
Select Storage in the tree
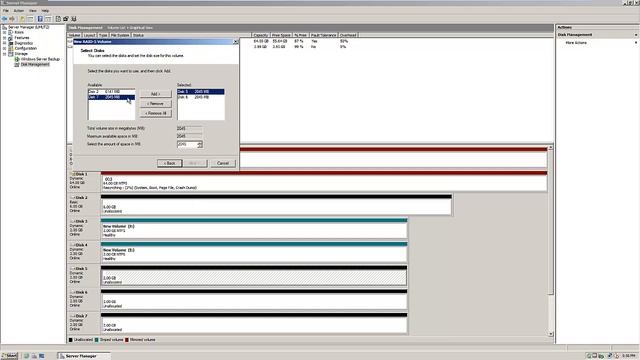[21, 53]
